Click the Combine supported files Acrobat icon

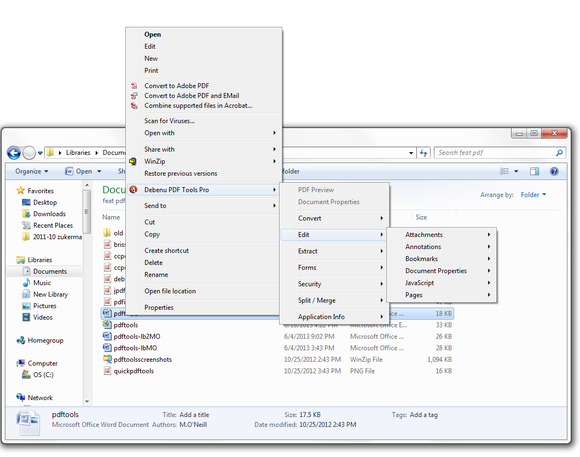(134, 106)
